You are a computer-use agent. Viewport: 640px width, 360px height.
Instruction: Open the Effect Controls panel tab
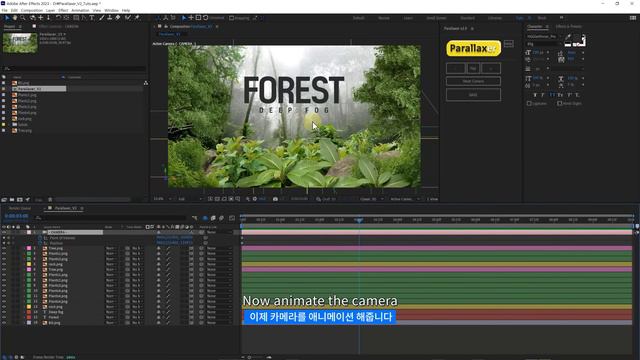click(58, 27)
